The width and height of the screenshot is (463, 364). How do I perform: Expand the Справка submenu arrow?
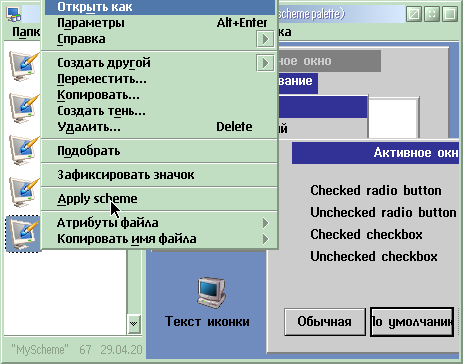coord(265,39)
